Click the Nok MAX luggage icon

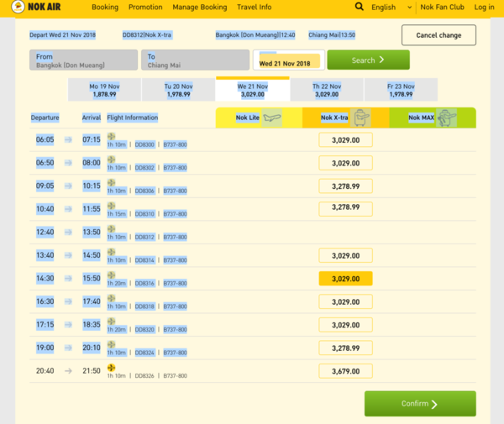(x=446, y=118)
